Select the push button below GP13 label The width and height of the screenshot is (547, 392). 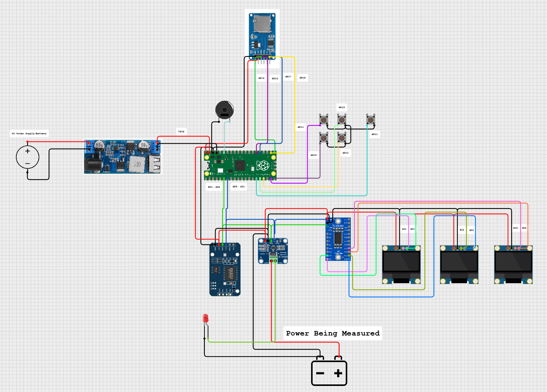click(x=342, y=120)
